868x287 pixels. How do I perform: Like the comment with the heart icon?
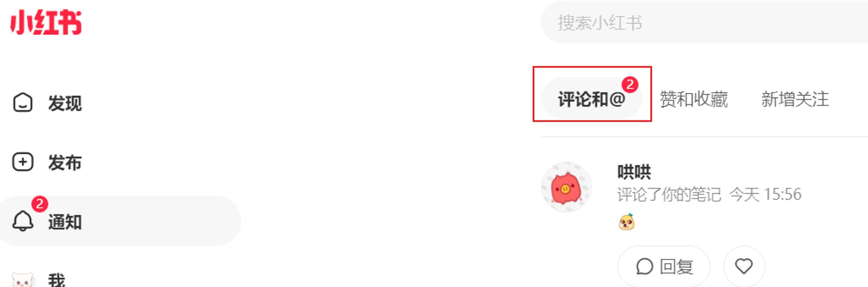click(743, 266)
